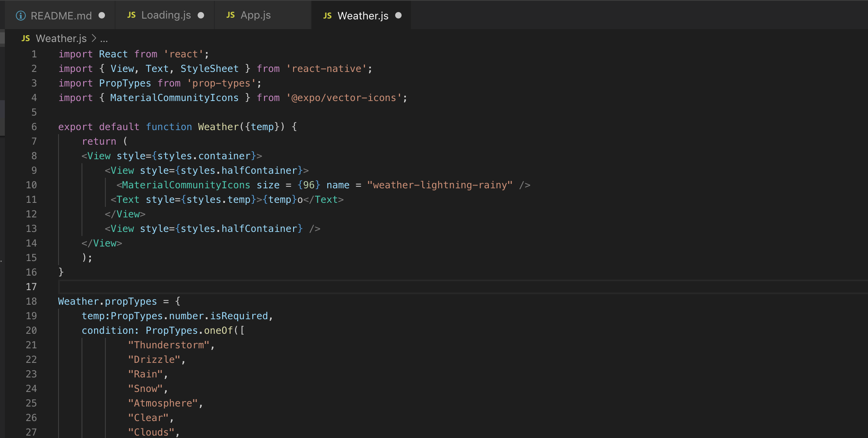Click unsaved dot on Weather.js tab
This screenshot has height=438, width=868.
click(x=398, y=15)
